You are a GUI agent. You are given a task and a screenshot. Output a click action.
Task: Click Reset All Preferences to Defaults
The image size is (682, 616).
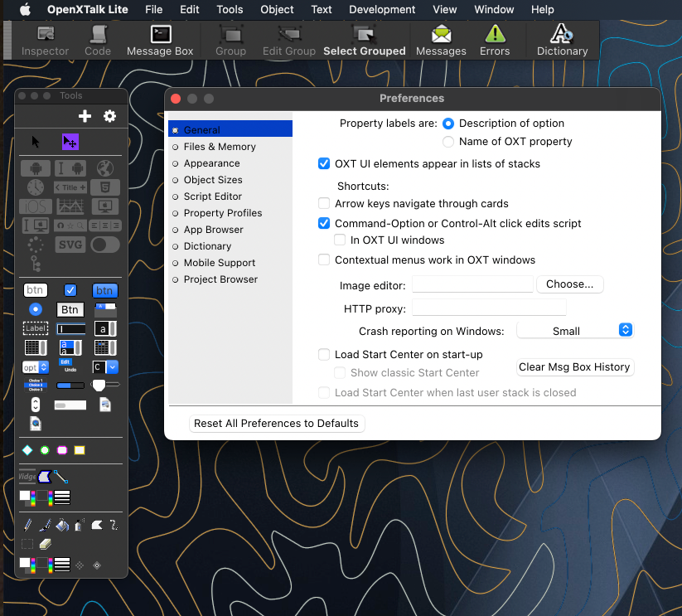[276, 424]
